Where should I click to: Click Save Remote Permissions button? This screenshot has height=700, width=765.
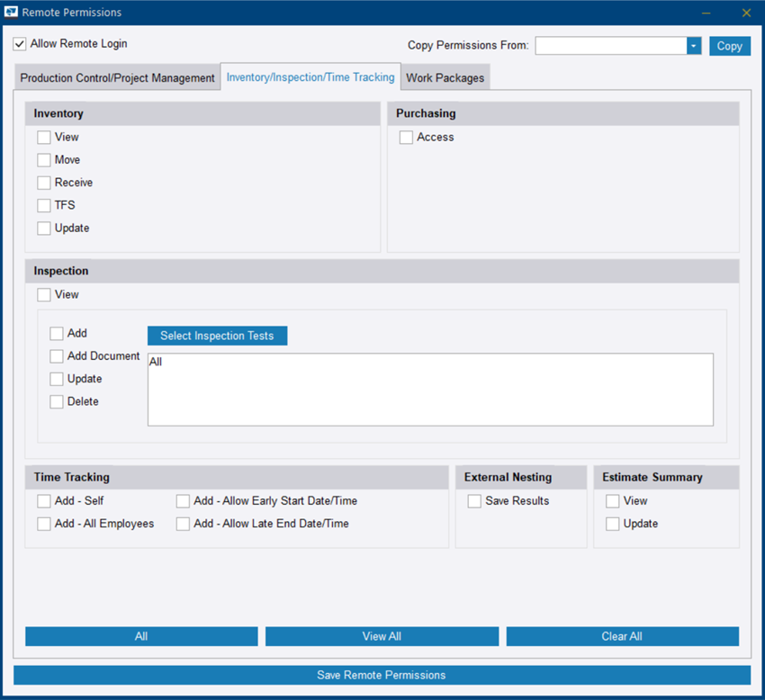382,675
